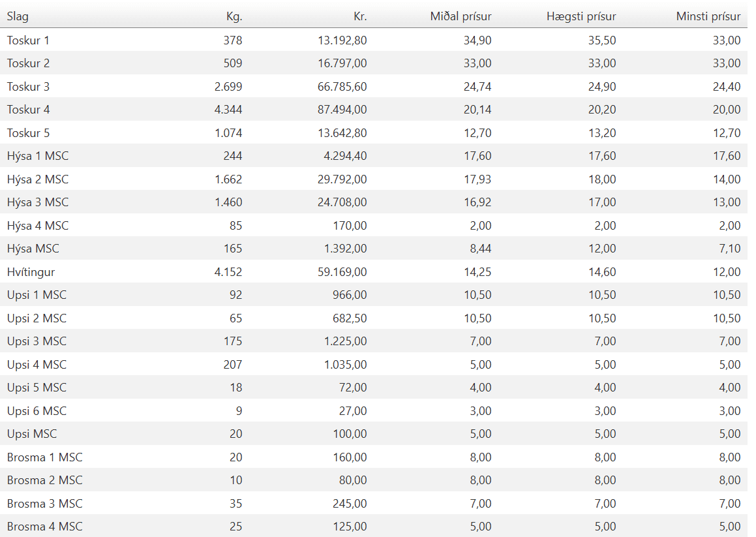Select the Toskur 4 row label

point(28,110)
